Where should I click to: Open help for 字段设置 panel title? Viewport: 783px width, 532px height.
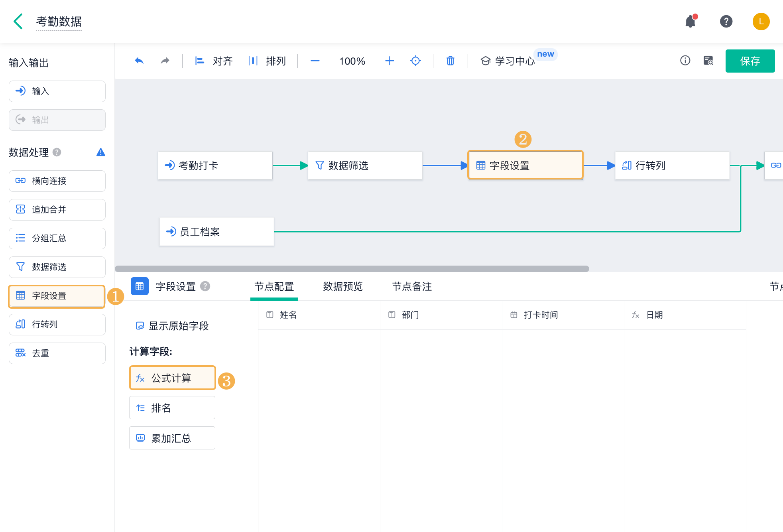[x=205, y=286]
